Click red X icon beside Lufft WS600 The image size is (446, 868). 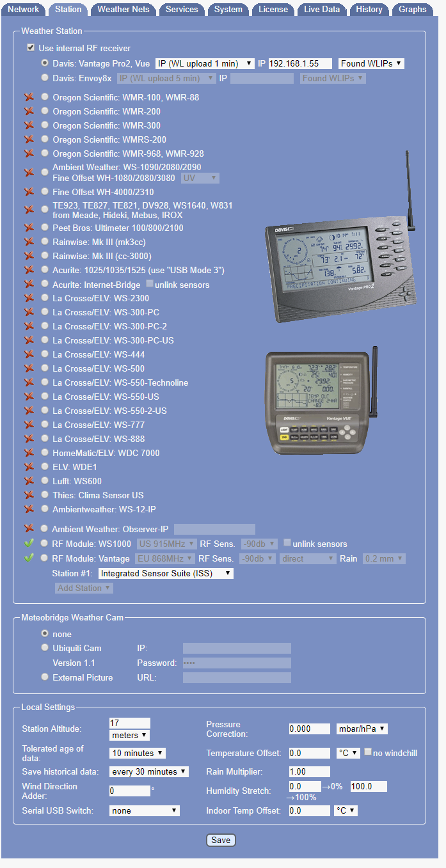(x=29, y=481)
